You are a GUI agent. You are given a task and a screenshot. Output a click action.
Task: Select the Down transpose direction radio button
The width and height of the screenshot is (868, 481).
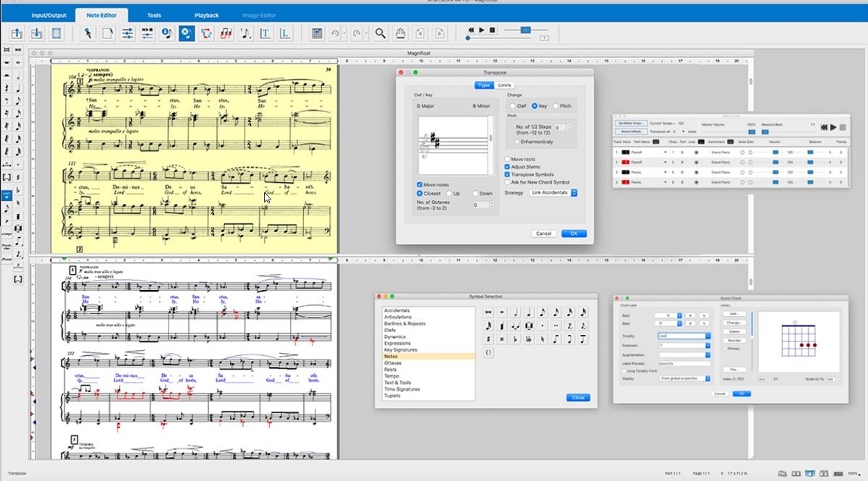pyautogui.click(x=476, y=192)
